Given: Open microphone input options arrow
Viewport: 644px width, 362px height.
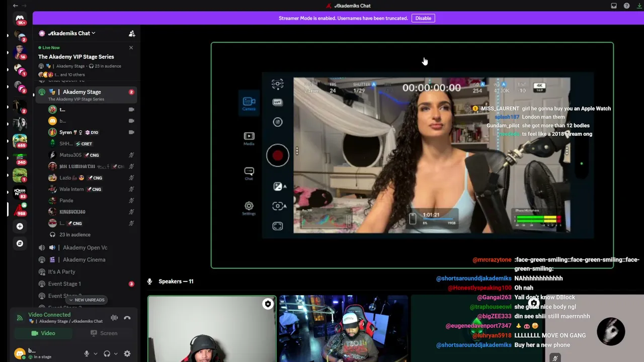Looking at the screenshot, I should point(95,354).
